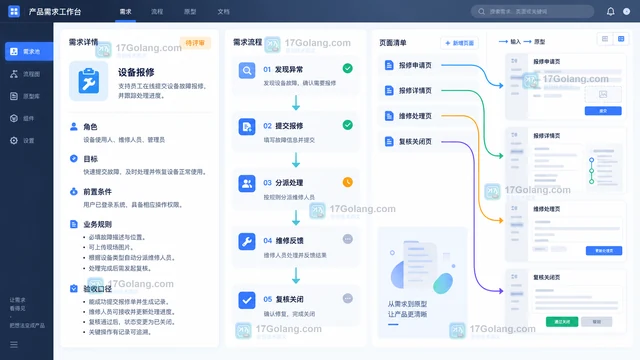Click the grey status dot on 复核关闭
The height and width of the screenshot is (360, 640).
click(x=348, y=298)
